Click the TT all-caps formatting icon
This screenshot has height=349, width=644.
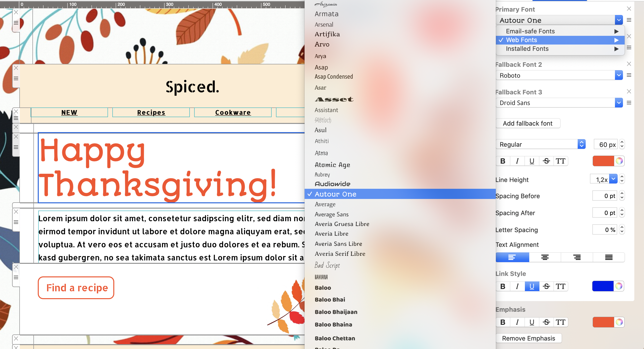pyautogui.click(x=561, y=161)
